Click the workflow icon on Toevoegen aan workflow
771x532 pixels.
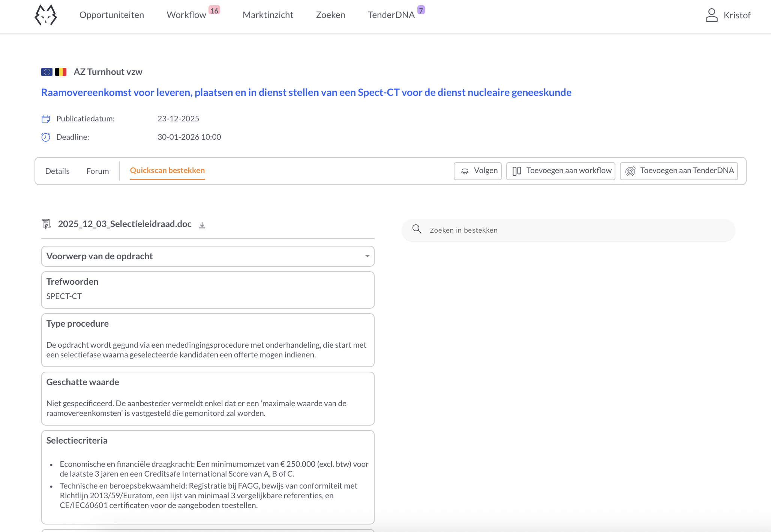(517, 171)
